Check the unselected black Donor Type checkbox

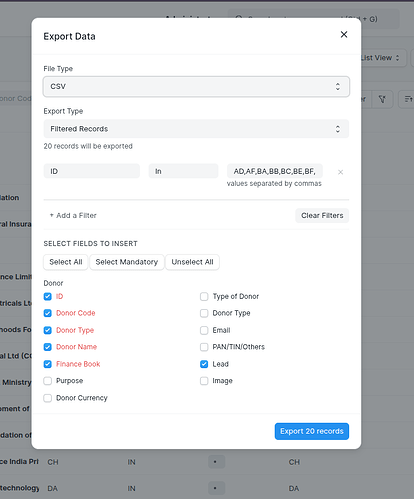204,313
